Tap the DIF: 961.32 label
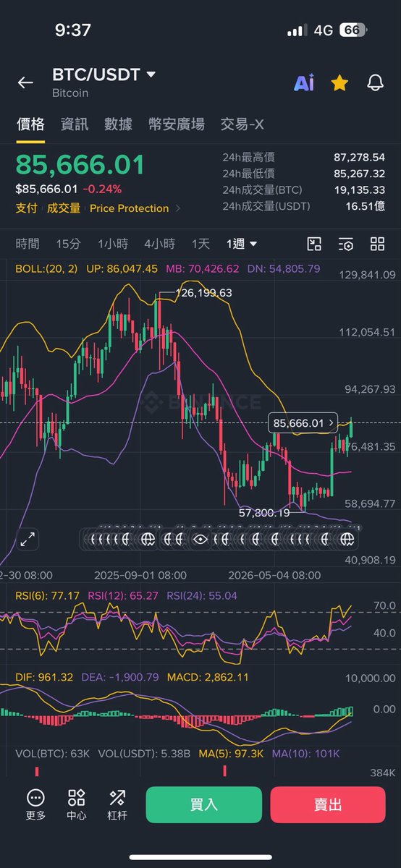Viewport: 401px width, 868px height. (x=44, y=677)
